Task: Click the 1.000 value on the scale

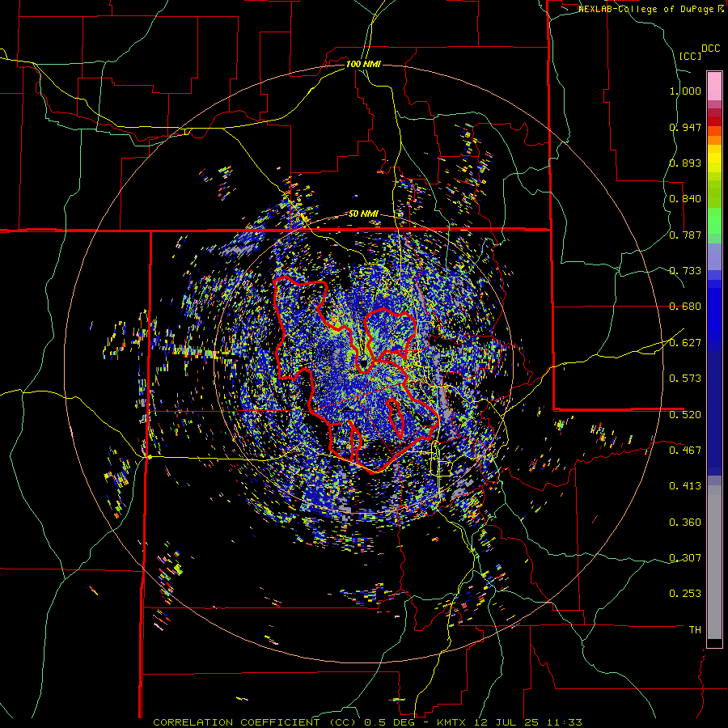Action: click(x=685, y=91)
